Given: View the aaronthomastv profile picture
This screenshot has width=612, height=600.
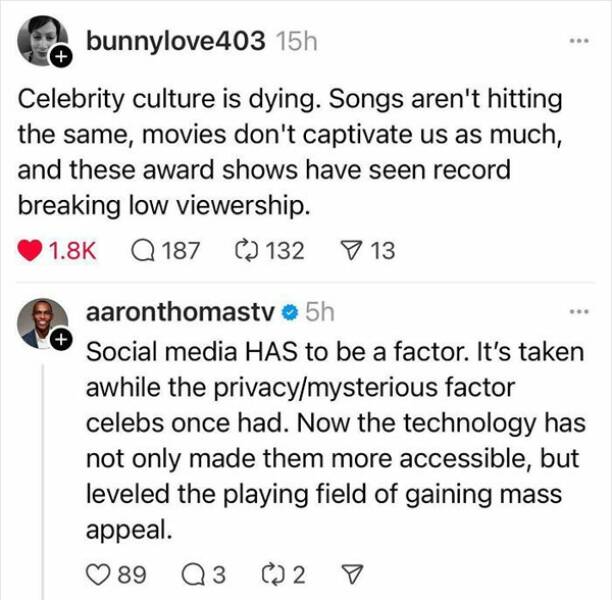Looking at the screenshot, I should 40,322.
